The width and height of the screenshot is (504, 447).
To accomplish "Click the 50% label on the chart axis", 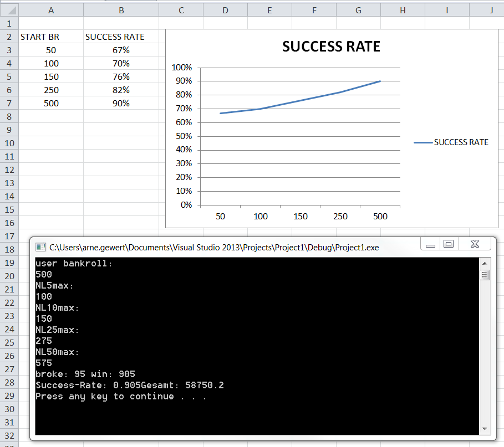I will 184,136.
